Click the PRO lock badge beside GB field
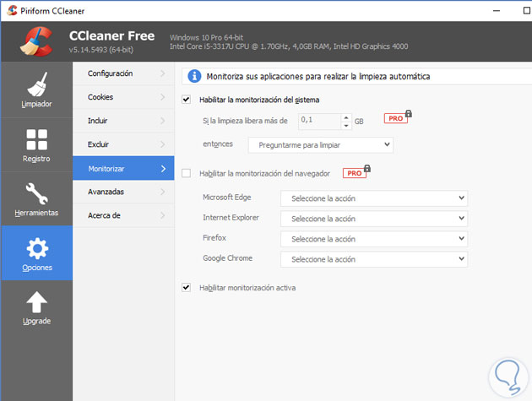532x401 pixels. 398,117
